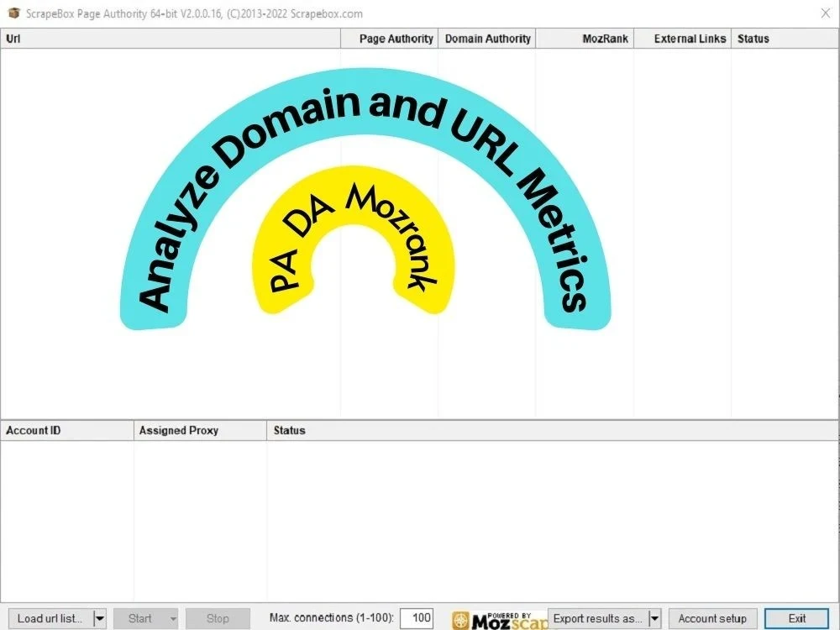
Task: Click the External Links column header
Action: (682, 39)
